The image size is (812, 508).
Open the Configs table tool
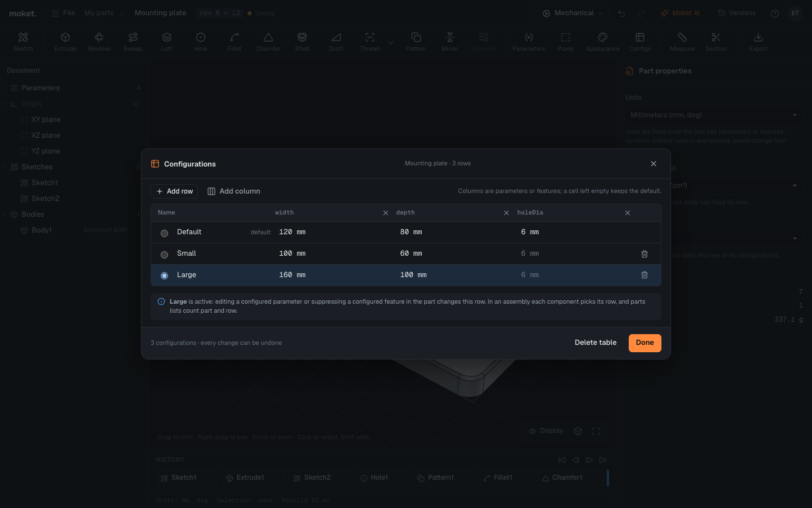click(x=640, y=42)
